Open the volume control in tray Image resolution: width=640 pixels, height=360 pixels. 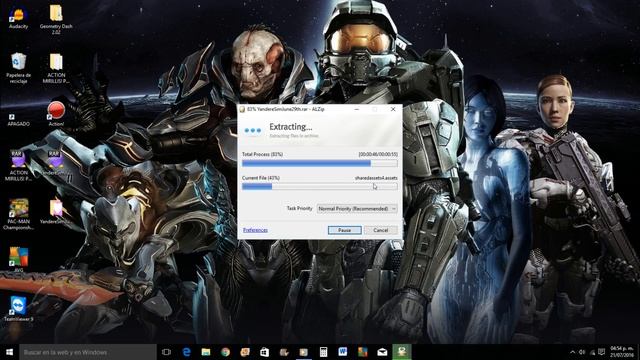pos(582,352)
